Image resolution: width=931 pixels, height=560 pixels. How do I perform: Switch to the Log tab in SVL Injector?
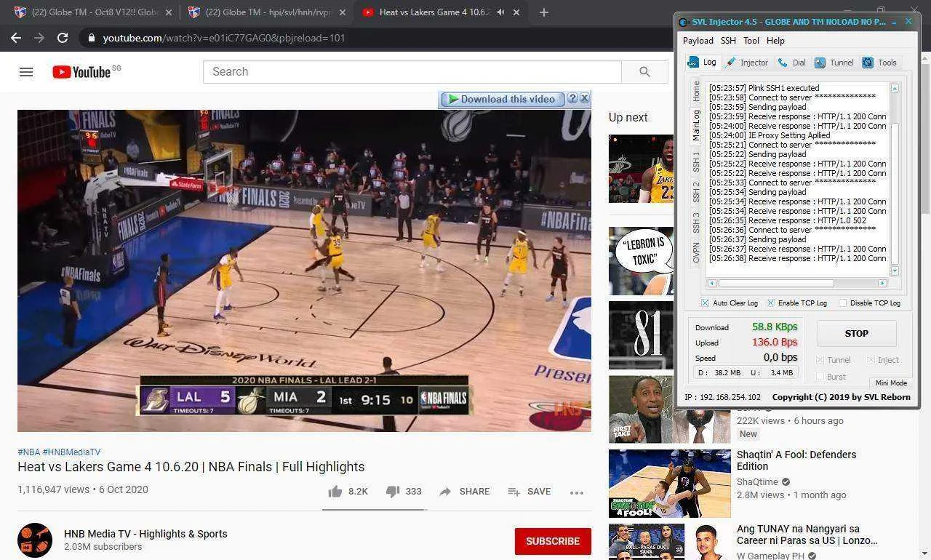point(703,63)
